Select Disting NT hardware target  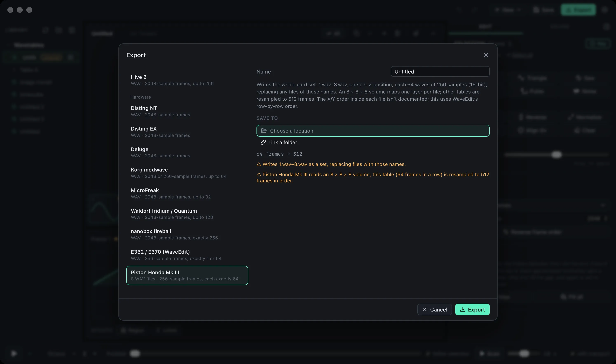tap(187, 111)
